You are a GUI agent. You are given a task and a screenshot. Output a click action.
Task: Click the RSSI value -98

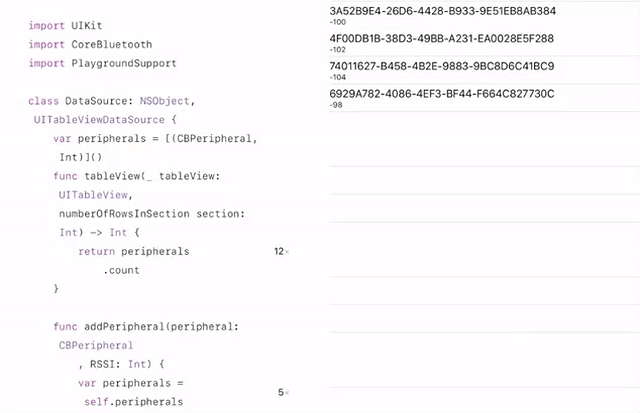(336, 105)
